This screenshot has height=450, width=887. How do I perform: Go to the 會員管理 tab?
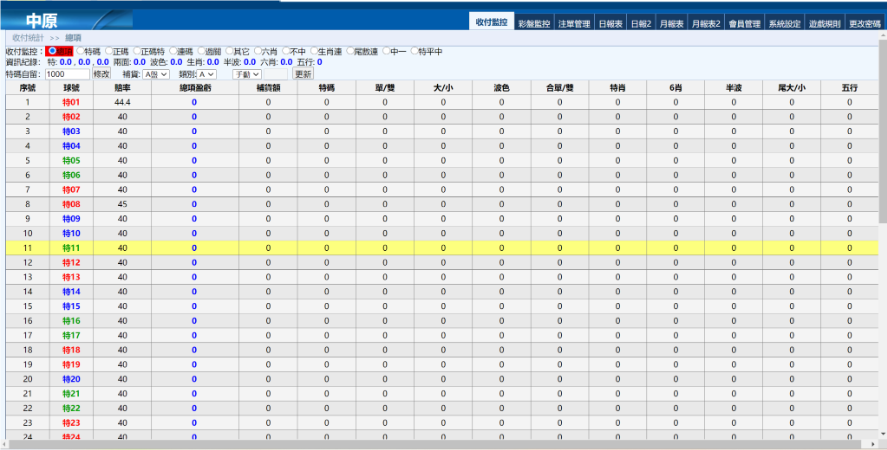745,22
